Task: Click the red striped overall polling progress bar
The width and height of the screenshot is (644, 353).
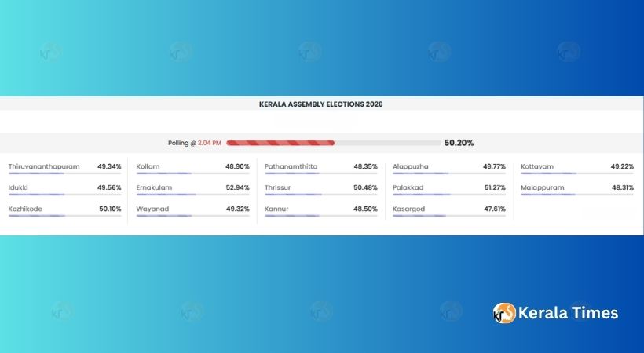Action: [x=280, y=143]
